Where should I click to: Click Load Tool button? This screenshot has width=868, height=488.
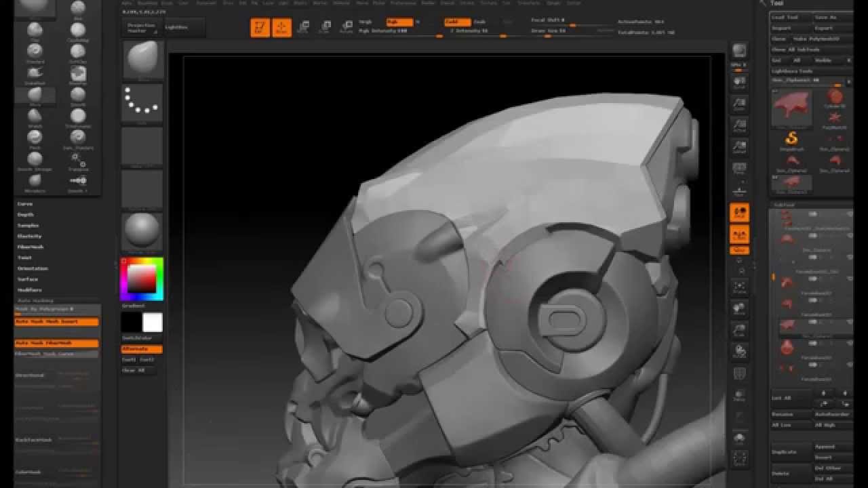pyautogui.click(x=791, y=17)
